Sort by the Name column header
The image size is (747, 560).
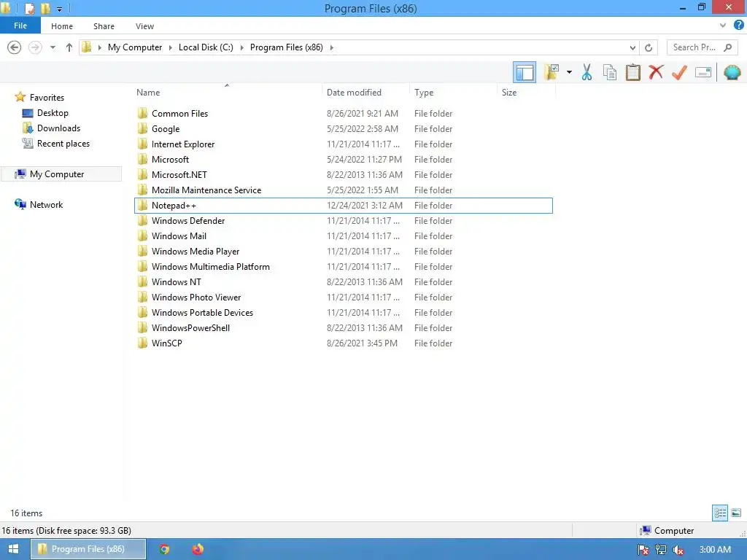[x=227, y=93]
